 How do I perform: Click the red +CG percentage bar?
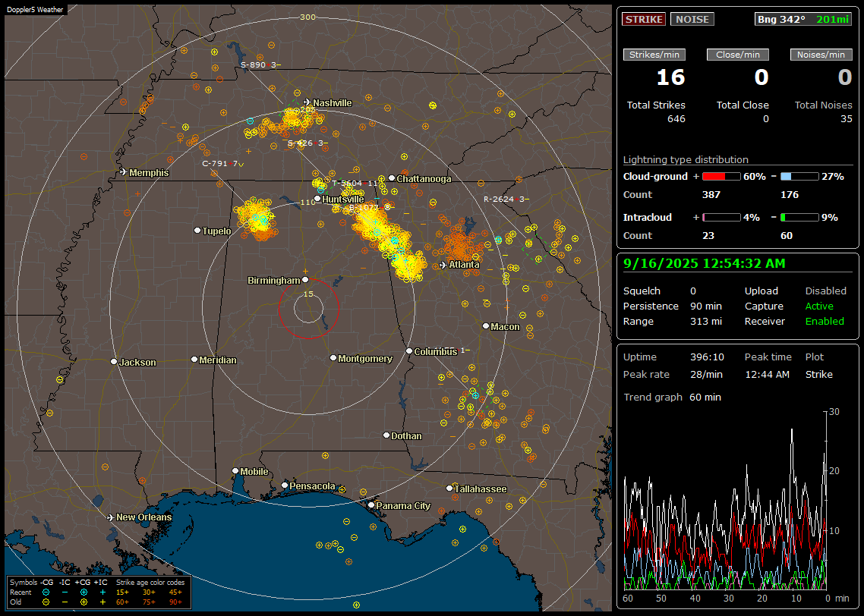pyautogui.click(x=721, y=177)
